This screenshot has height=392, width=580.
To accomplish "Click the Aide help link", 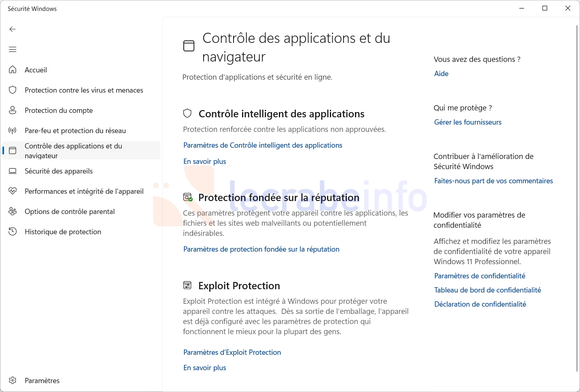I will 441,74.
